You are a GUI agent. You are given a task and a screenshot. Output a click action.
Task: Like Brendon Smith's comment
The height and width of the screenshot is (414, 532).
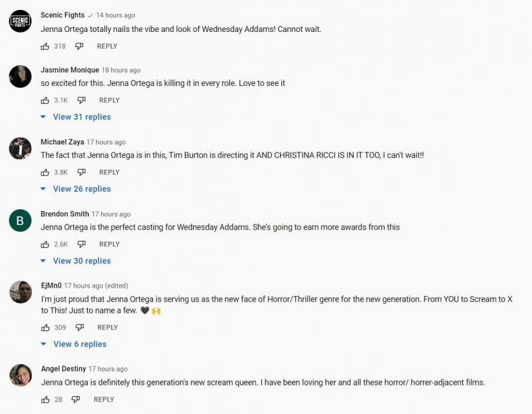(x=45, y=244)
